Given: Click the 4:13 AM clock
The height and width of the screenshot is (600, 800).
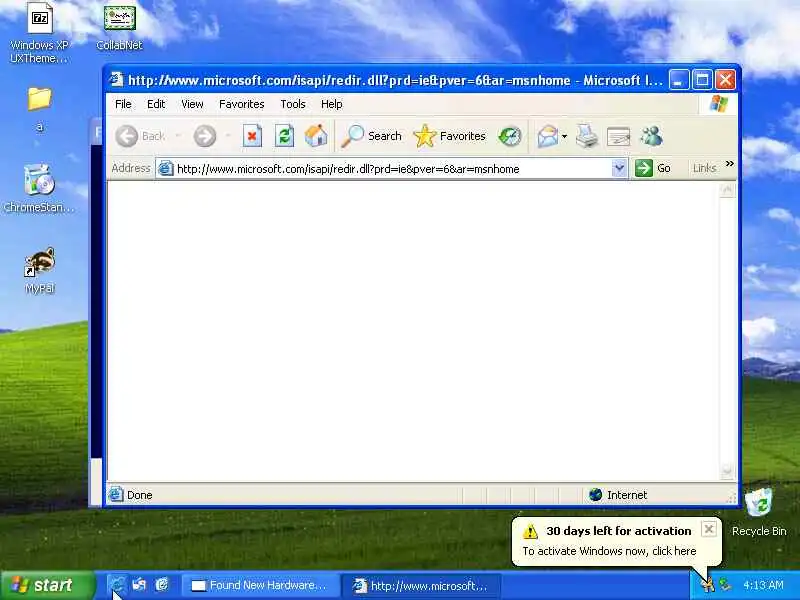Looking at the screenshot, I should [763, 585].
